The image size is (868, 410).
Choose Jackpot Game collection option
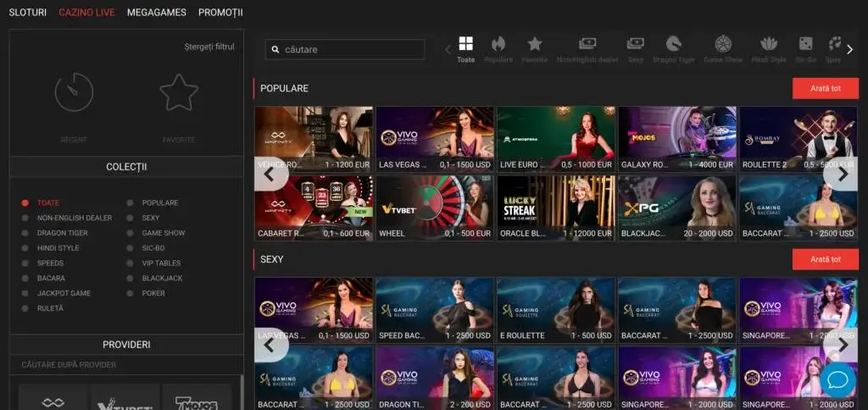[64, 293]
